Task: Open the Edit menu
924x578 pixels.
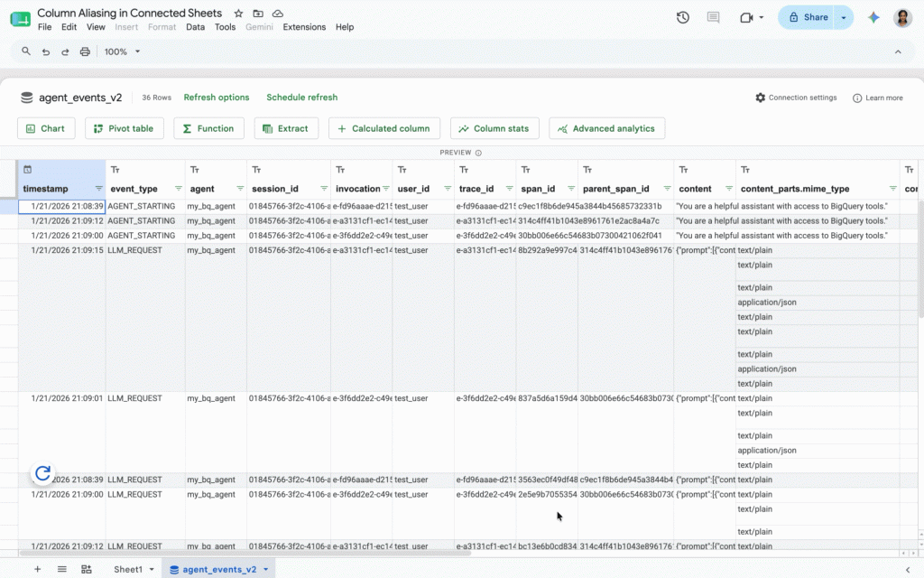Action: point(69,27)
